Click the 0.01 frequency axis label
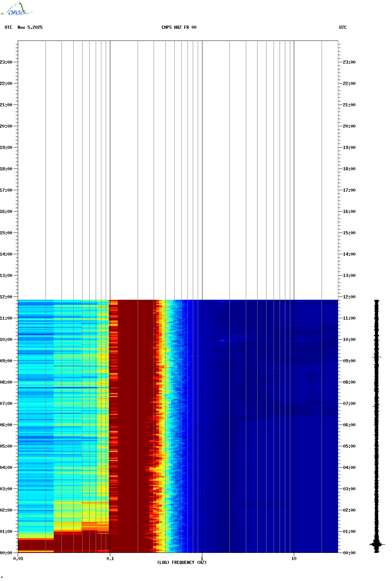392x581 pixels. (x=18, y=559)
